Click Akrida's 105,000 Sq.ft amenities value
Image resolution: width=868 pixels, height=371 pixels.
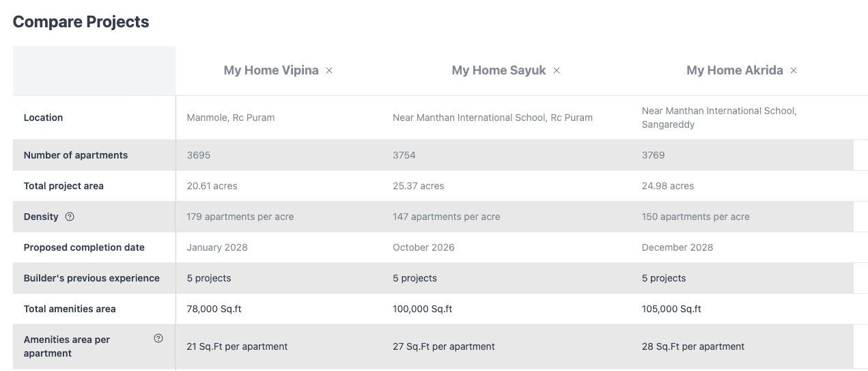click(x=671, y=309)
